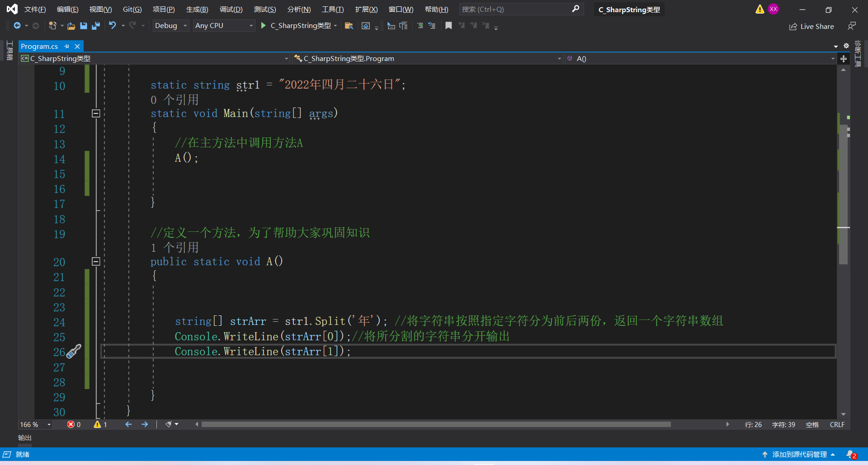Collapse the Main method at line 11

(x=96, y=113)
